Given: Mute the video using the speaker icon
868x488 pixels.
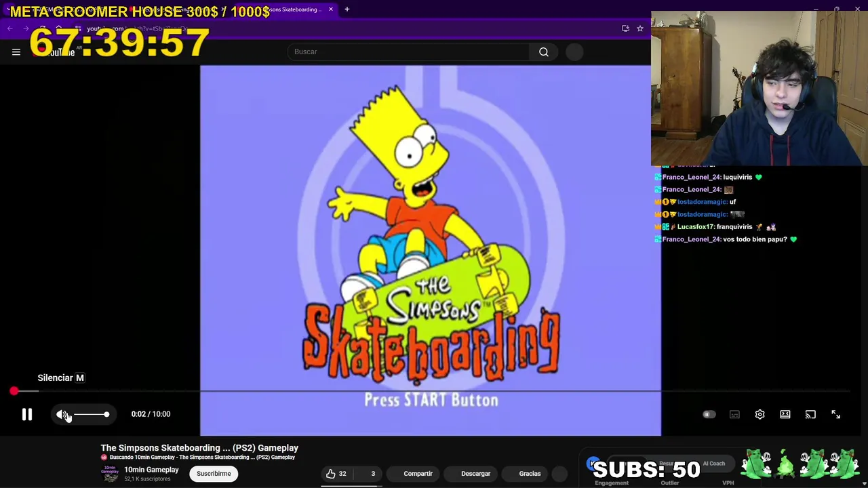Looking at the screenshot, I should 62,414.
